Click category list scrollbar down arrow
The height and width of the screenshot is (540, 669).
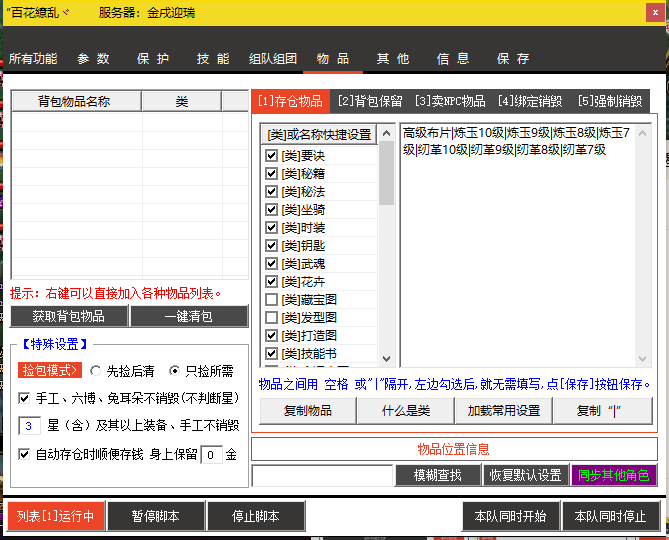click(386, 359)
